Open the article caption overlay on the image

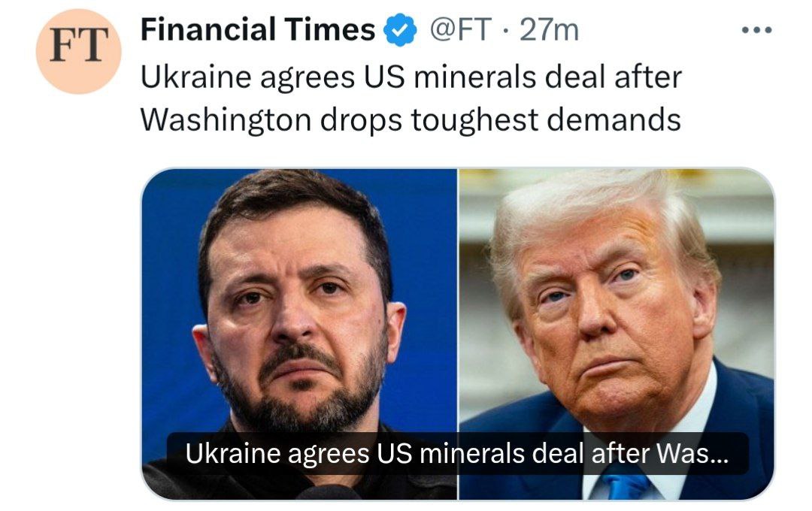[457, 453]
